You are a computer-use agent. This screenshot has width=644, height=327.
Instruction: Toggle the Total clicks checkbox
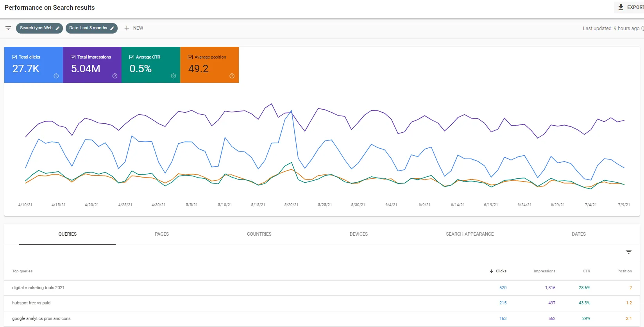tap(14, 57)
